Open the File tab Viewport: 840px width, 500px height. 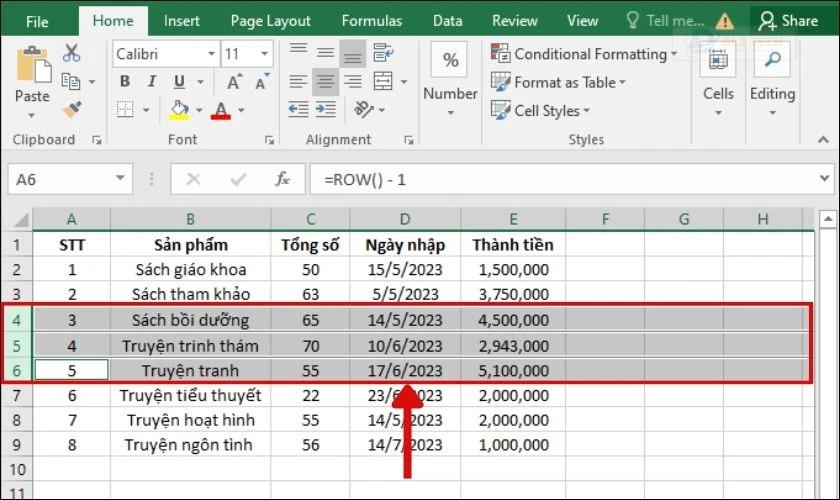[37, 21]
